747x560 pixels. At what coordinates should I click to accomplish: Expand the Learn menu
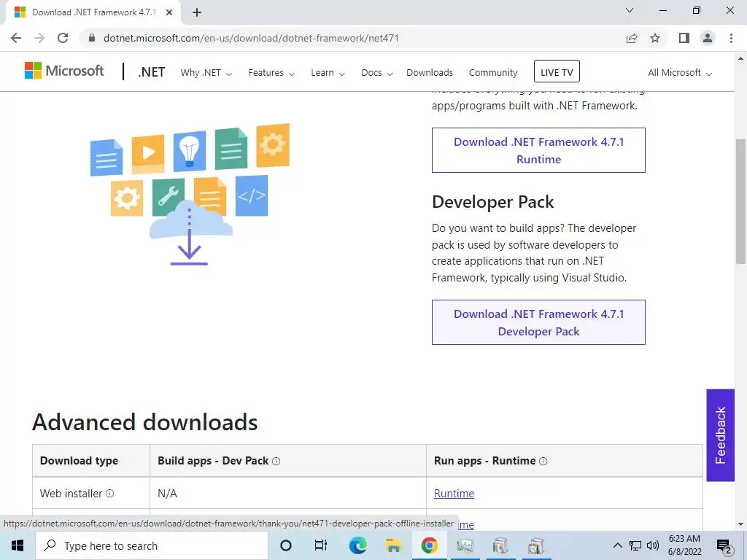tap(328, 73)
